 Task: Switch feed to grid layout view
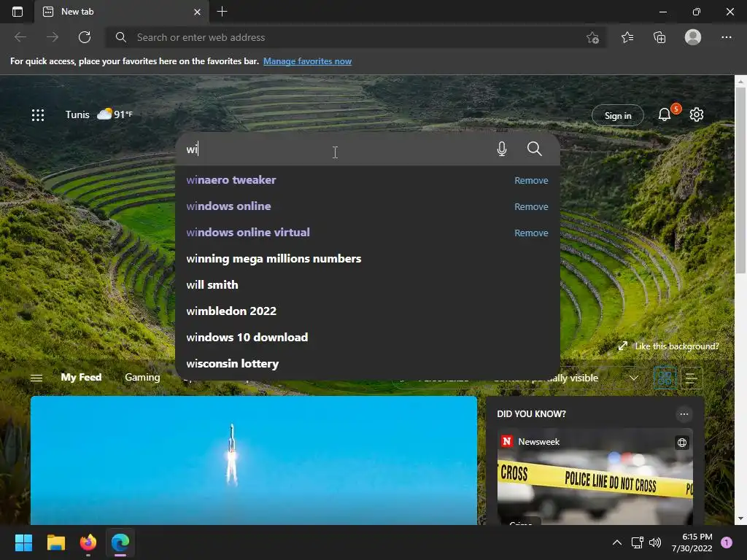click(x=665, y=378)
